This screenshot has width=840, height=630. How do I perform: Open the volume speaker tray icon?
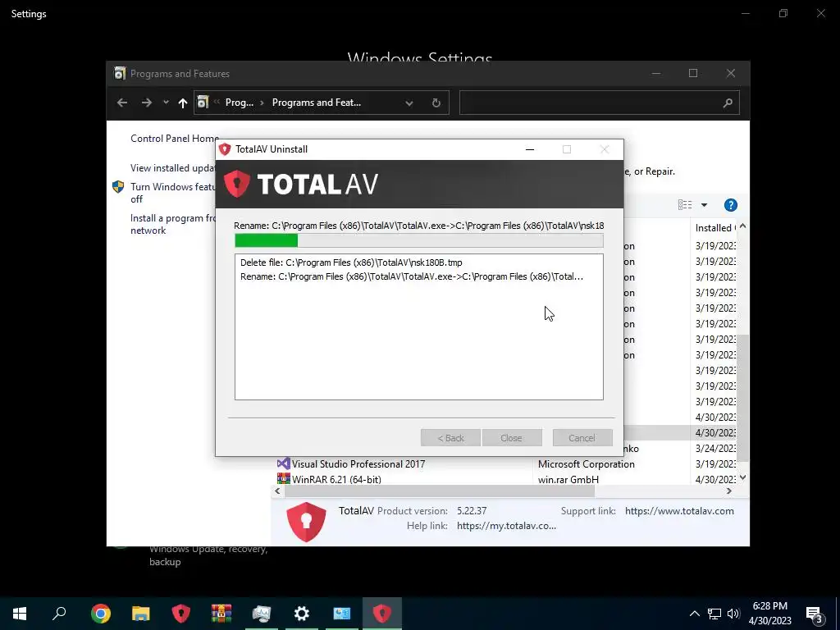[x=733, y=614]
